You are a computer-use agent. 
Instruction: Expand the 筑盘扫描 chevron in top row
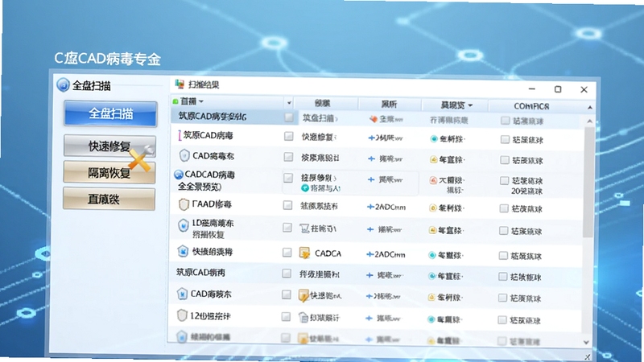(336, 119)
